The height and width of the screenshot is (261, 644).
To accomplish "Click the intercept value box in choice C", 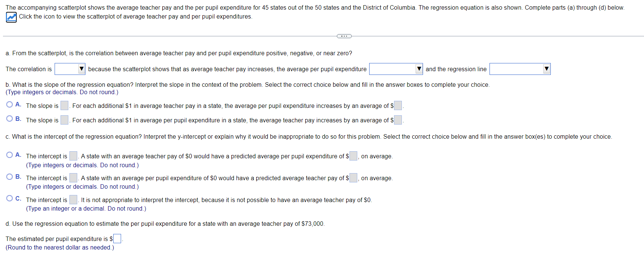I will (x=73, y=199).
